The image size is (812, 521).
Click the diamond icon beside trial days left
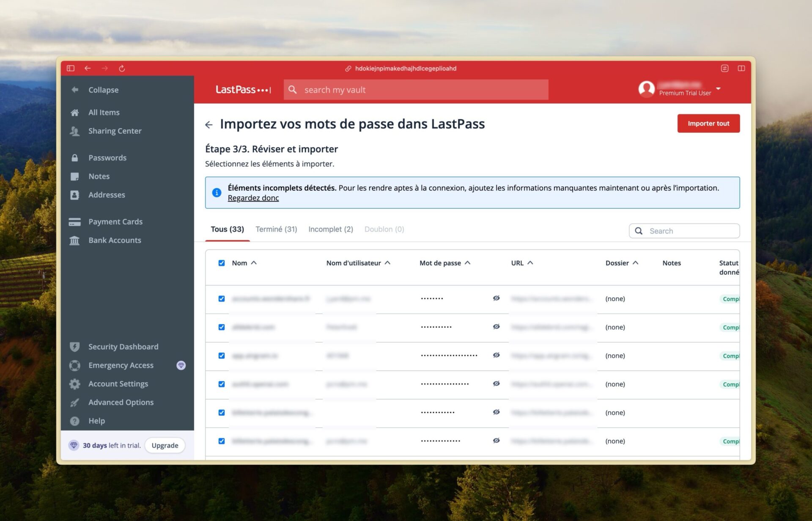(74, 445)
